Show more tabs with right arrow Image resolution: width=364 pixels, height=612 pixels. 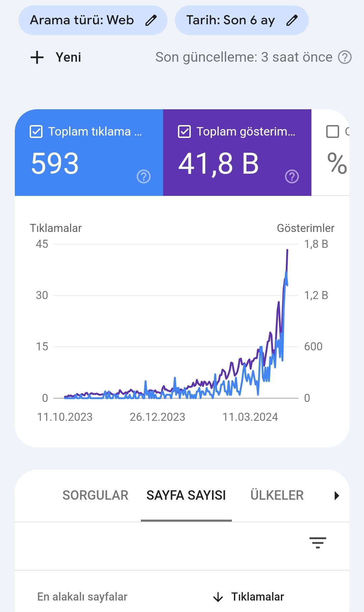point(336,496)
